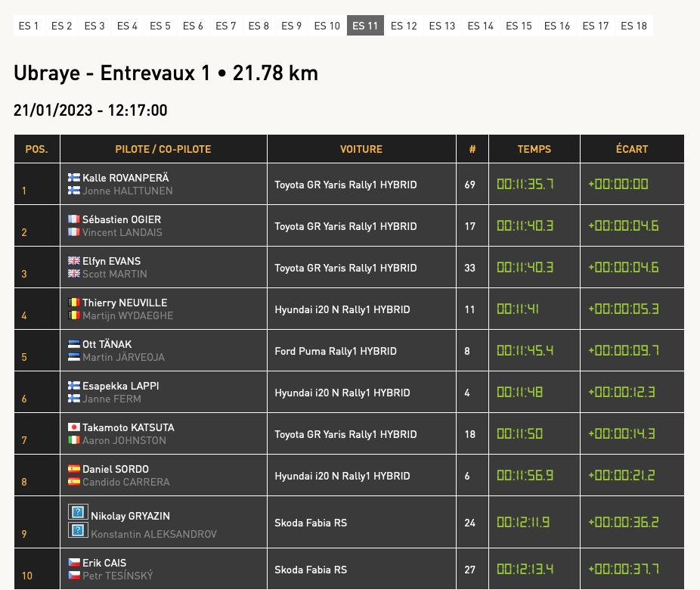Viewport: 700px width, 590px height.
Task: Go to the ES 14 tab
Action: click(480, 26)
